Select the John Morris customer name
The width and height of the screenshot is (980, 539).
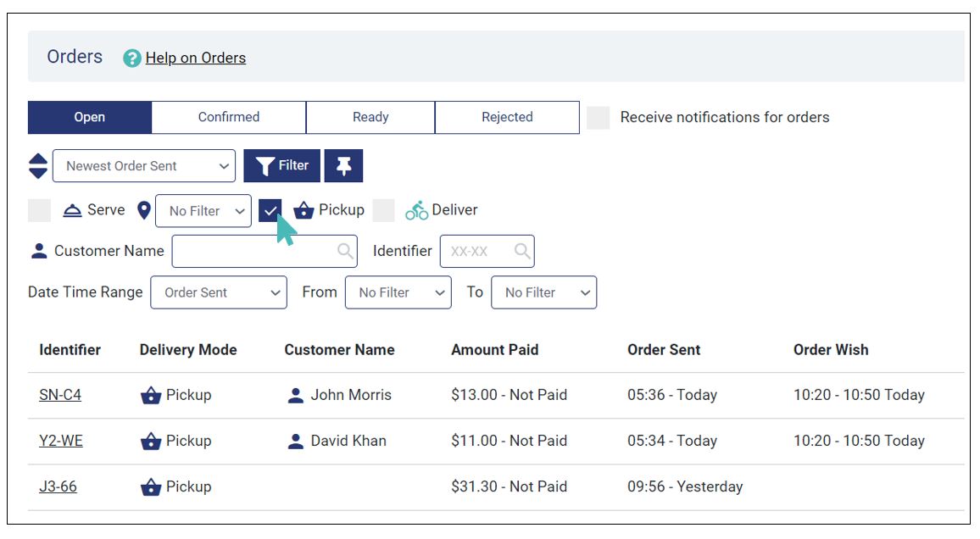[x=351, y=395]
